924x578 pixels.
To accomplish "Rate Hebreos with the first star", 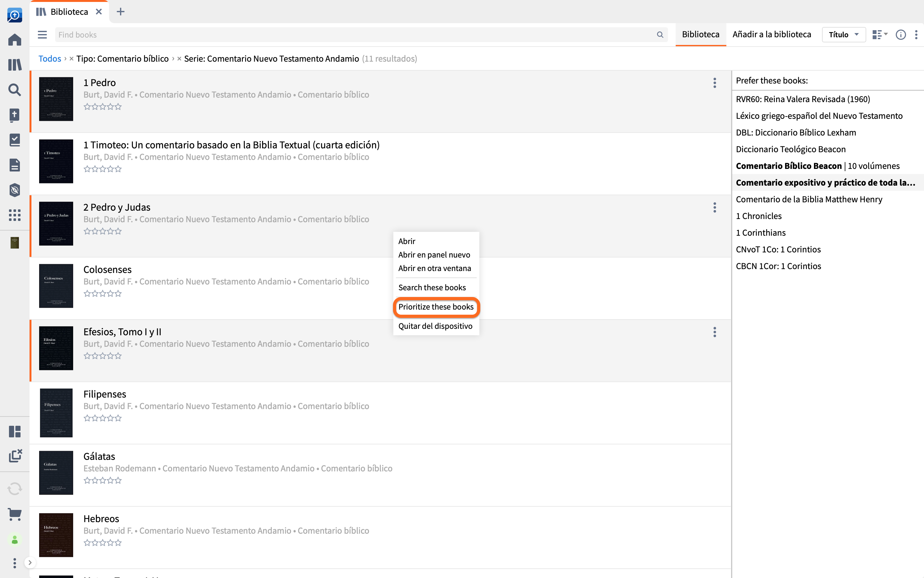I will (87, 543).
